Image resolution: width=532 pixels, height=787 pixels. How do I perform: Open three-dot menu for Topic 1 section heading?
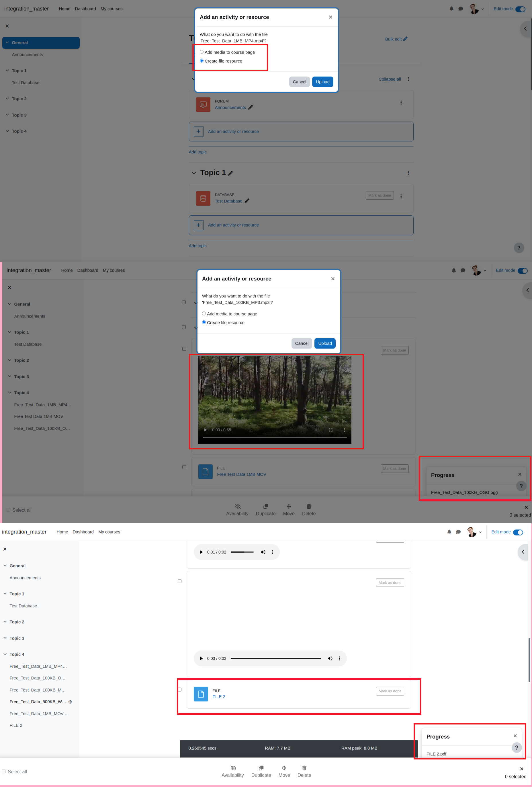tap(408, 173)
